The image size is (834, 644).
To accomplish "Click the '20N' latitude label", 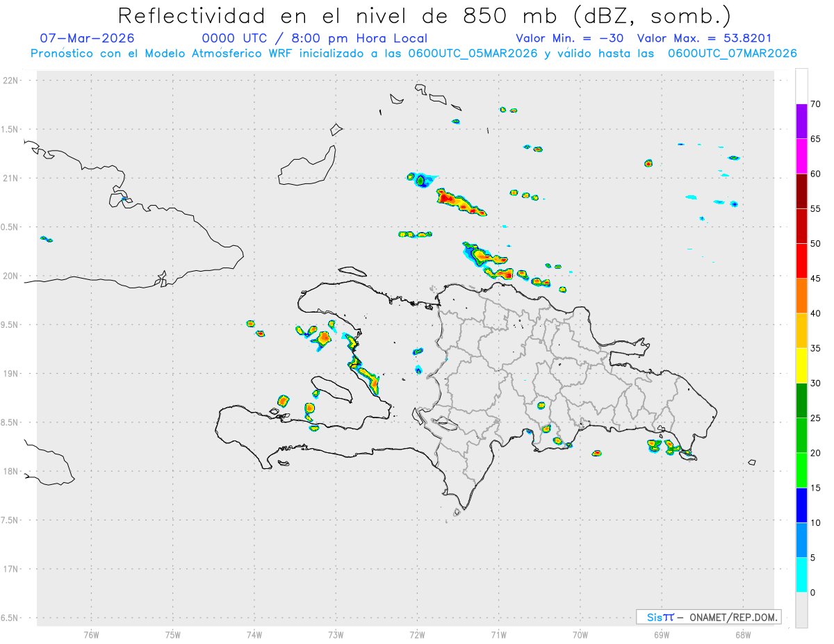I will tap(12, 276).
